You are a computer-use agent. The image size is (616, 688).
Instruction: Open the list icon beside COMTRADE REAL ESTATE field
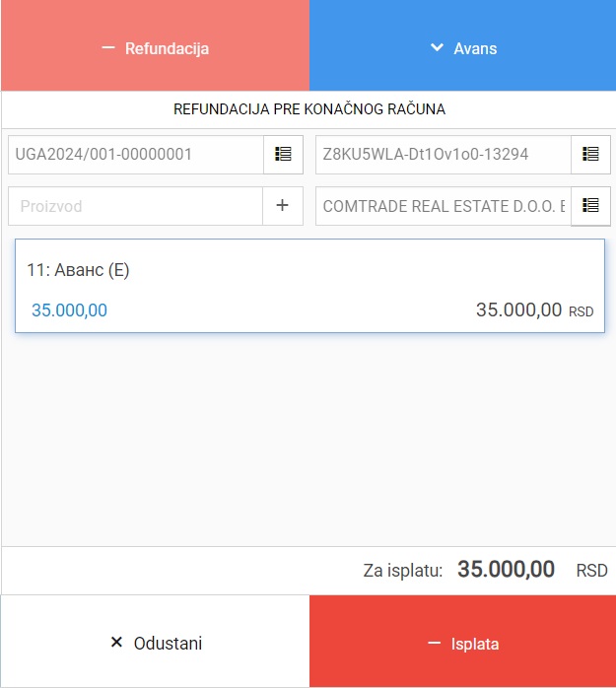point(590,206)
